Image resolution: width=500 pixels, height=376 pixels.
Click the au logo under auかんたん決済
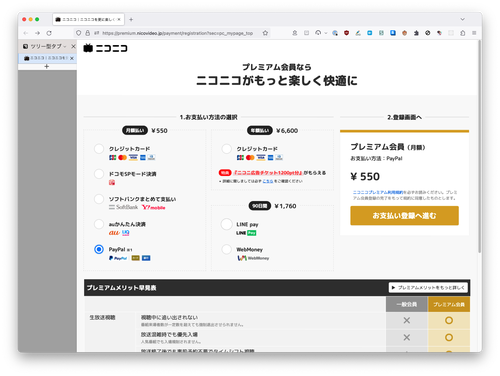tap(114, 233)
